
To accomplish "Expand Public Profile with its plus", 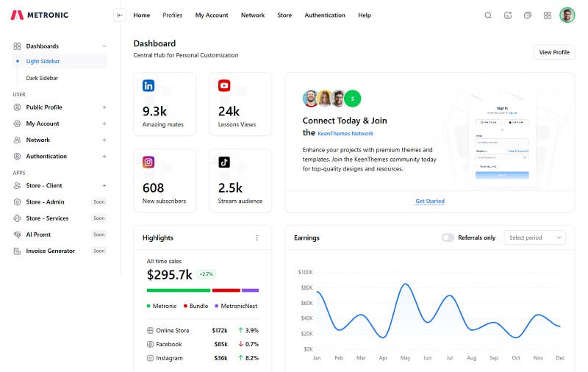I will [x=104, y=107].
